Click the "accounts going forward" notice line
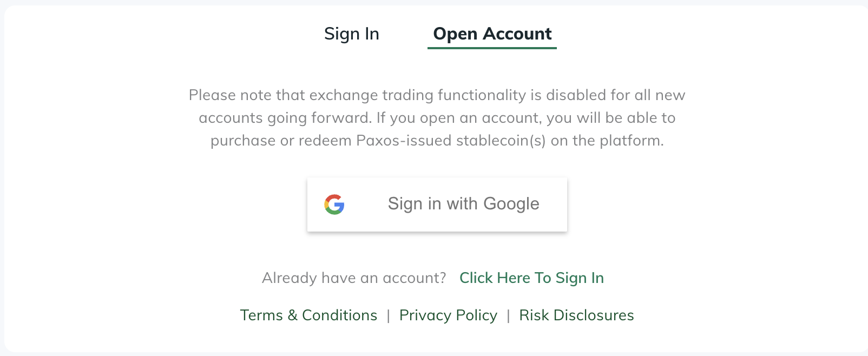The image size is (868, 356). coord(437,118)
